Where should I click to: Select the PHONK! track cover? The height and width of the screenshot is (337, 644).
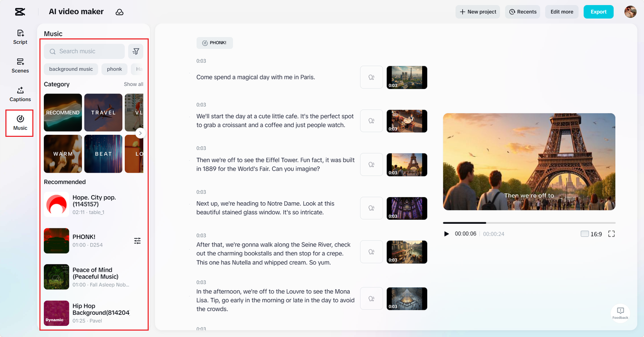pos(56,240)
